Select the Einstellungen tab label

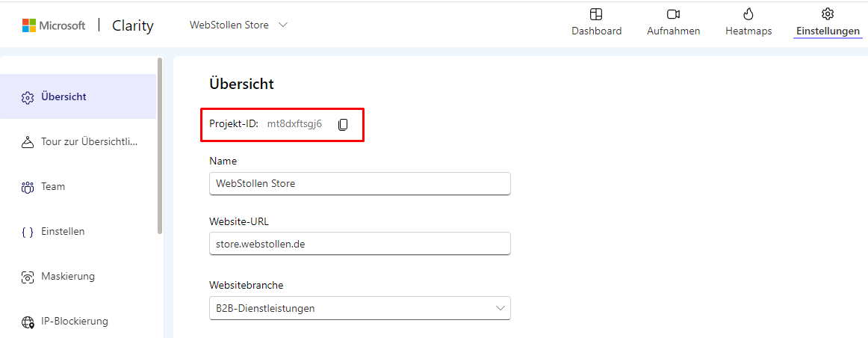[x=828, y=31]
